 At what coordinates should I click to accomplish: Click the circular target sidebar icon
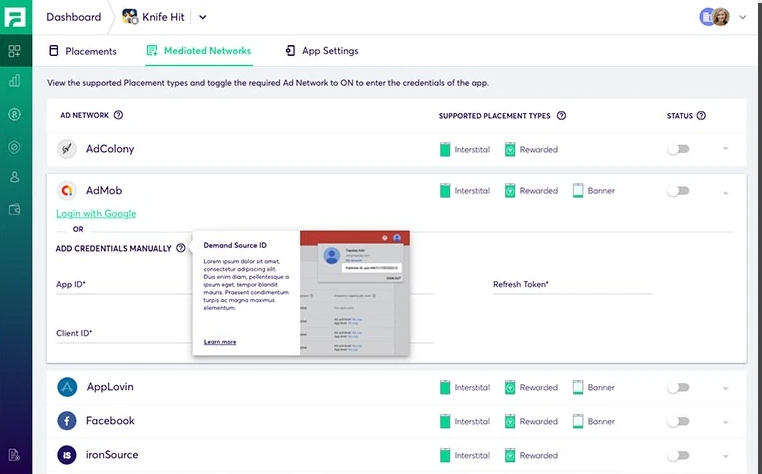[x=15, y=147]
